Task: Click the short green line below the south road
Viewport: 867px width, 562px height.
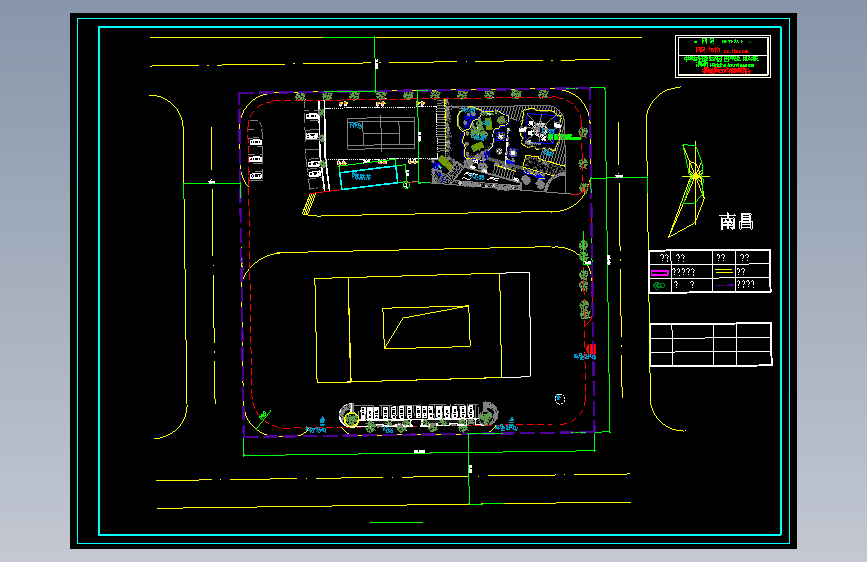Action: click(396, 522)
